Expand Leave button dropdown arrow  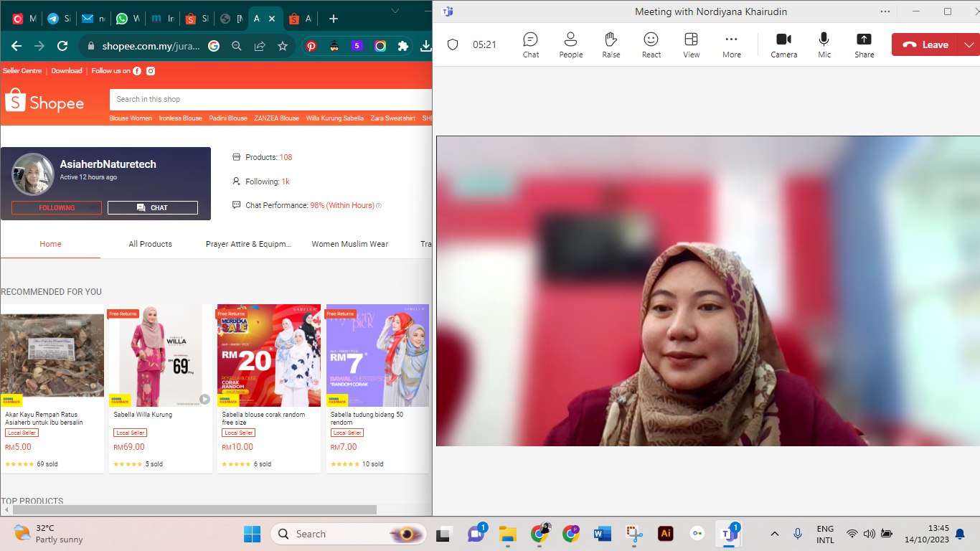tap(970, 44)
